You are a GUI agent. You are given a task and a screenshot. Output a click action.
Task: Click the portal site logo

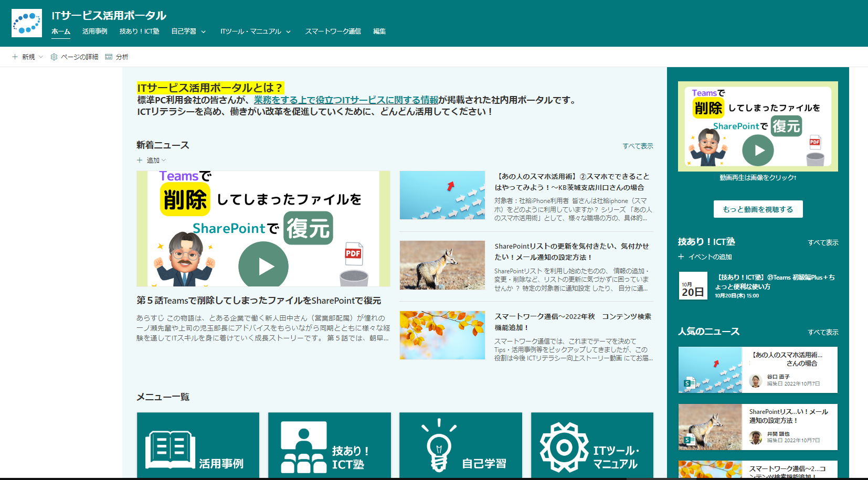(26, 23)
